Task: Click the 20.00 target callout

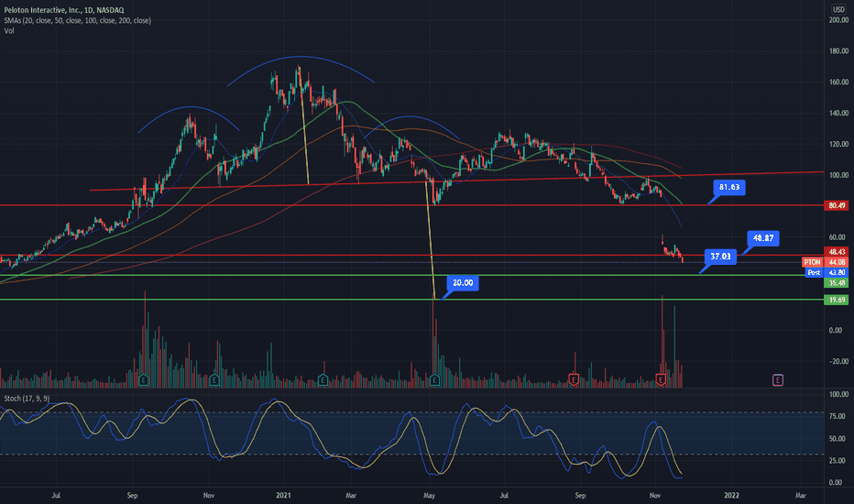Action: [x=463, y=283]
